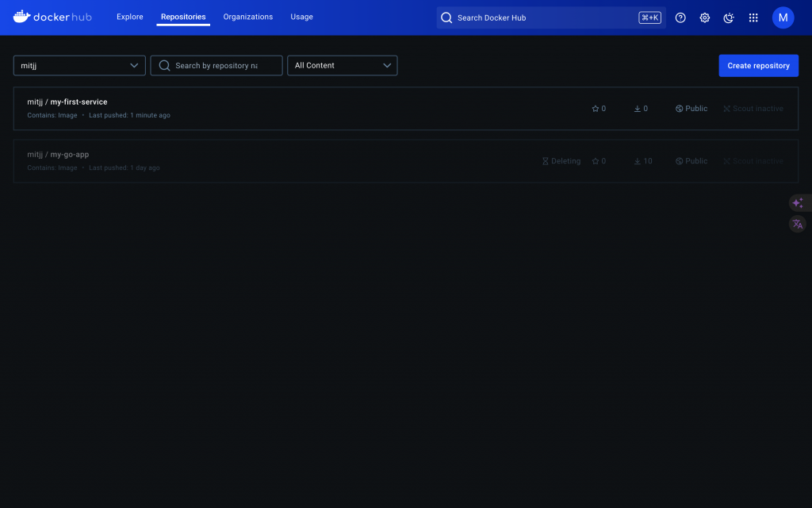812x508 pixels.
Task: Switch to the Usage tab
Action: coord(301,17)
